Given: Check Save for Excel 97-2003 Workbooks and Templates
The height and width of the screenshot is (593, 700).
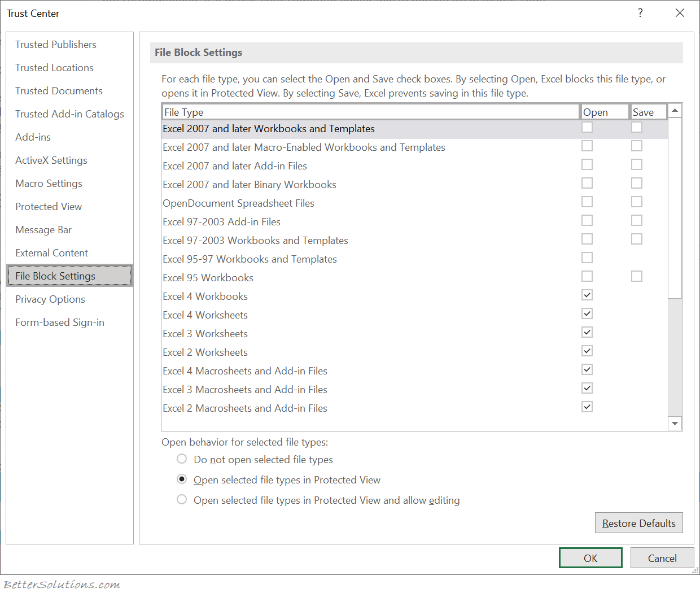Looking at the screenshot, I should [x=637, y=239].
